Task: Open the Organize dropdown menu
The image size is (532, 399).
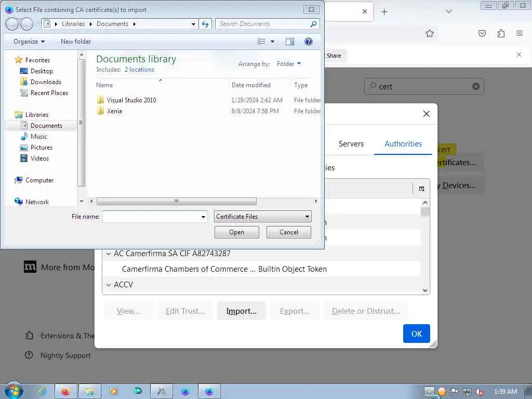Action: click(x=29, y=42)
